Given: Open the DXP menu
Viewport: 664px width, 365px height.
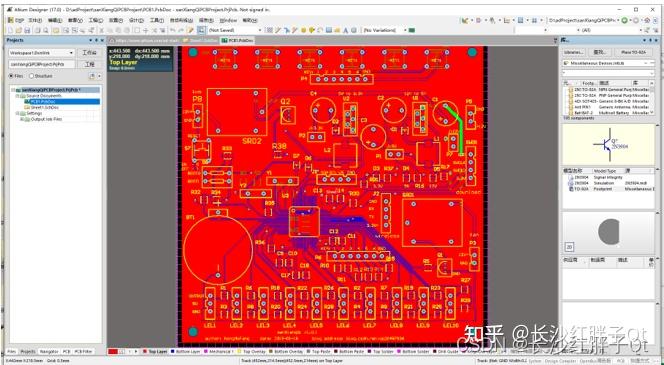Looking at the screenshot, I should coord(17,20).
